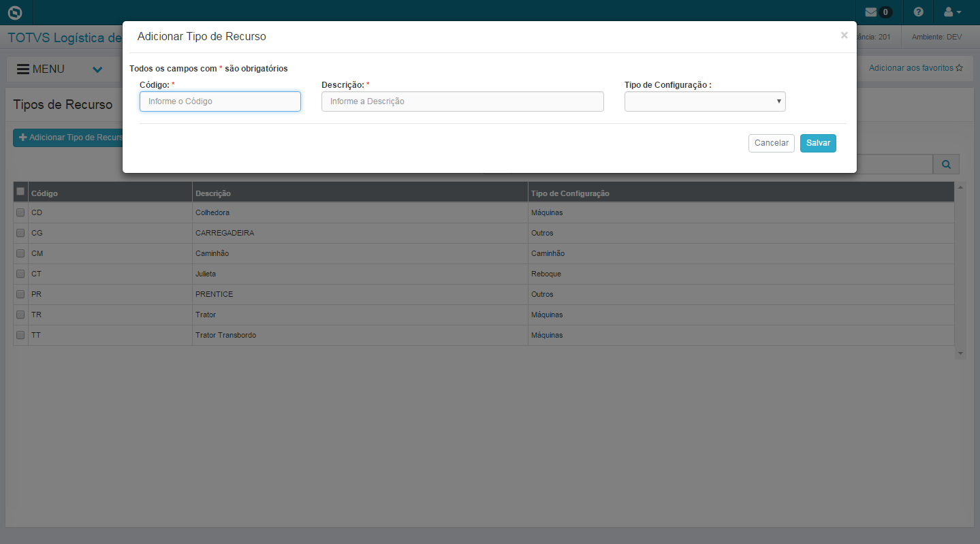Click the table scrollbar down arrow
Viewport: 980px width, 544px height.
click(x=960, y=354)
